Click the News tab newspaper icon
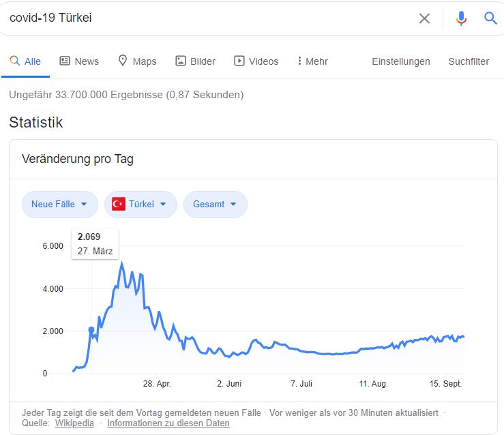The image size is (504, 435). 65,61
